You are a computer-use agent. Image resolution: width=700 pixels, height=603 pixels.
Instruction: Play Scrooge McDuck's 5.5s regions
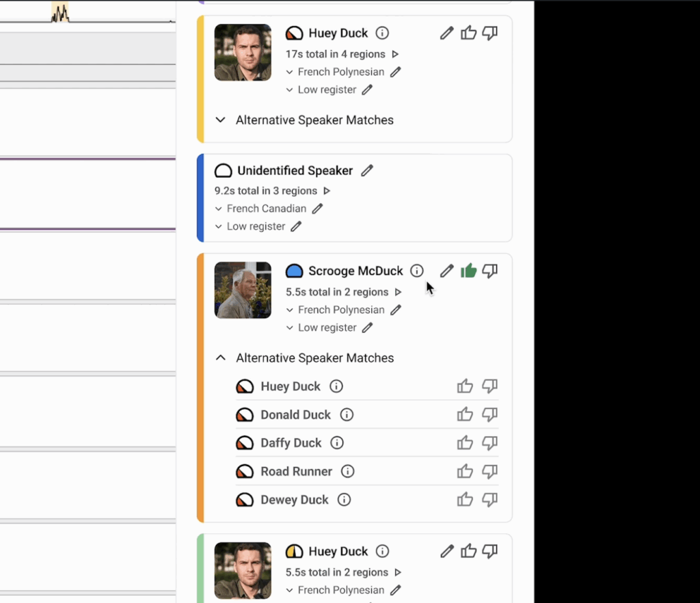click(398, 292)
